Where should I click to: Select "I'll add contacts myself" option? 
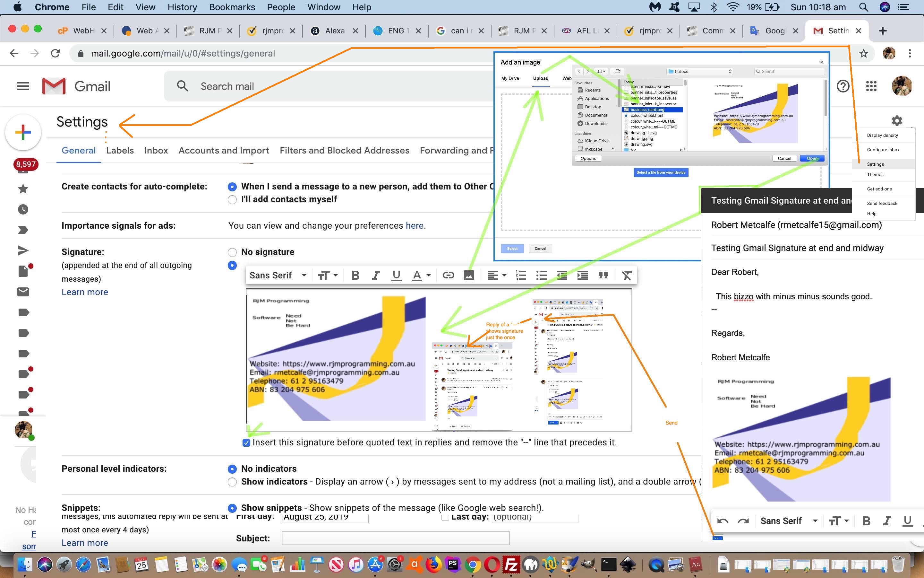click(232, 199)
